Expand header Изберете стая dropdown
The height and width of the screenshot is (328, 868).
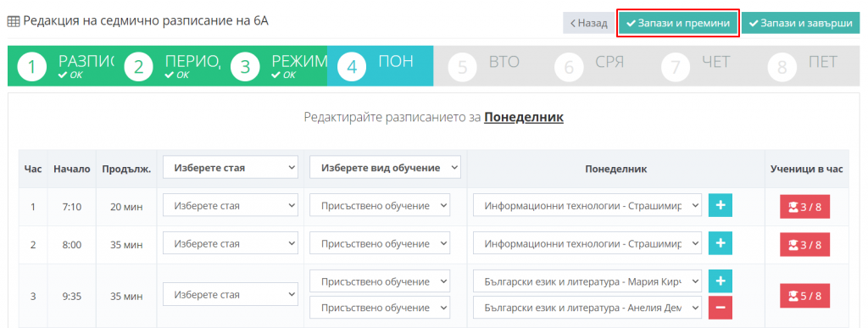231,167
